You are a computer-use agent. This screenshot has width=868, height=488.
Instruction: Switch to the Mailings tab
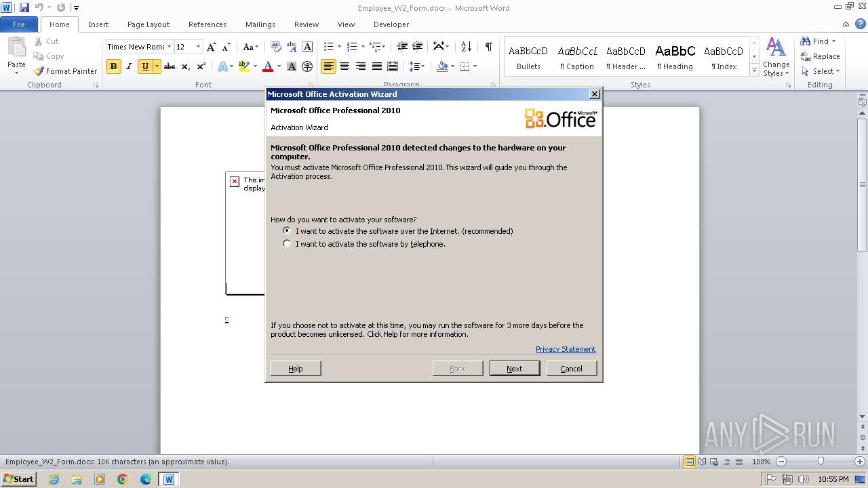coord(260,24)
